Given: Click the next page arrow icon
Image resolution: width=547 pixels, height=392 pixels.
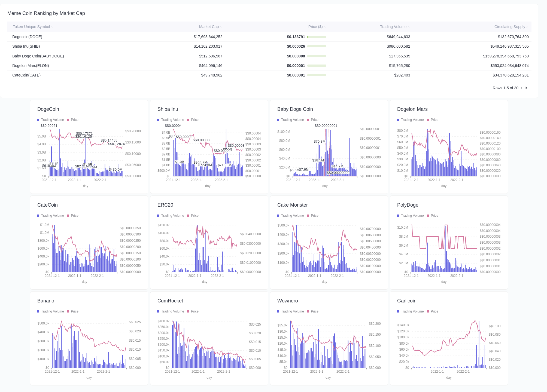Looking at the screenshot, I should click(x=527, y=88).
